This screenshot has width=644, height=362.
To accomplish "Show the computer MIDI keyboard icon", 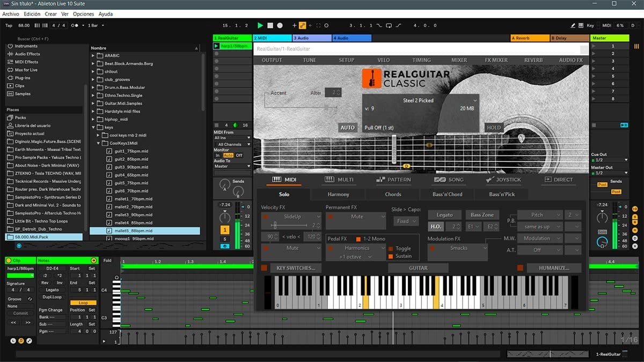I will pos(582,25).
